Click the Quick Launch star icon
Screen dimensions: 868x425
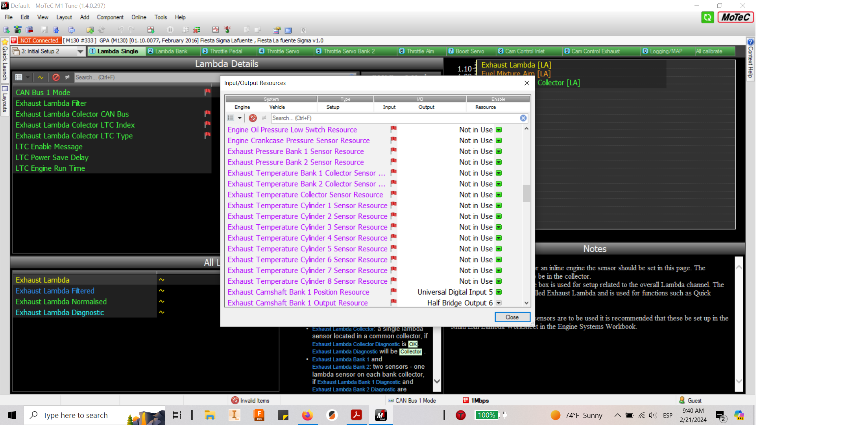pyautogui.click(x=5, y=42)
